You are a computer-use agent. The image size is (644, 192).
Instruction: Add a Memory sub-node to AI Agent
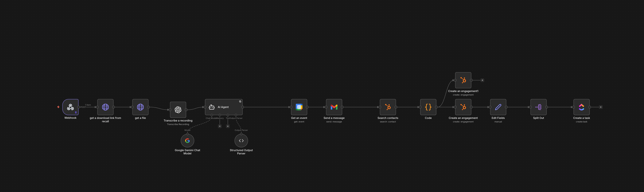pos(220,126)
